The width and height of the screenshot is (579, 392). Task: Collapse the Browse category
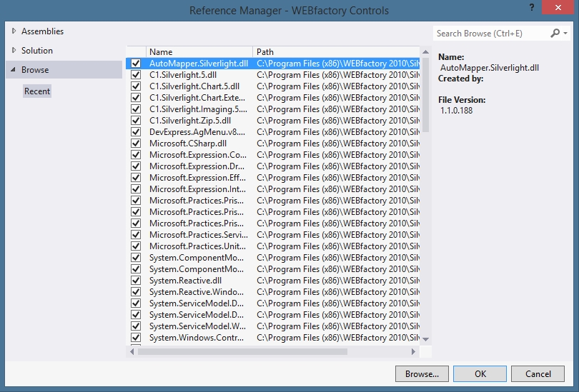(14, 70)
